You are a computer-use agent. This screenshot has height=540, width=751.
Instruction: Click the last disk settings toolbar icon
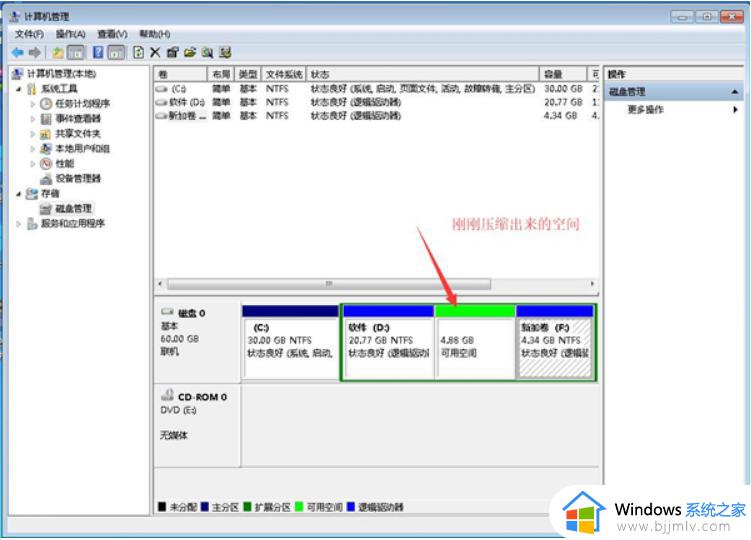point(225,52)
